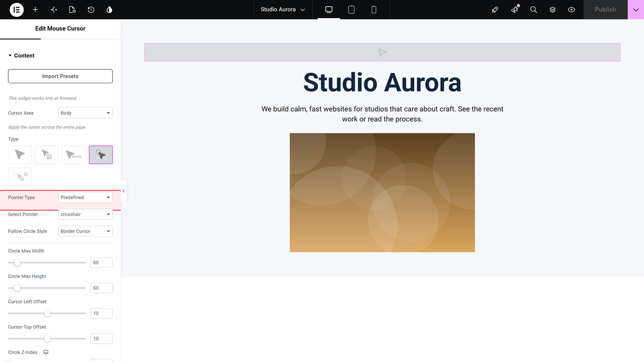Open the Elementor logo menu

pyautogui.click(x=17, y=10)
